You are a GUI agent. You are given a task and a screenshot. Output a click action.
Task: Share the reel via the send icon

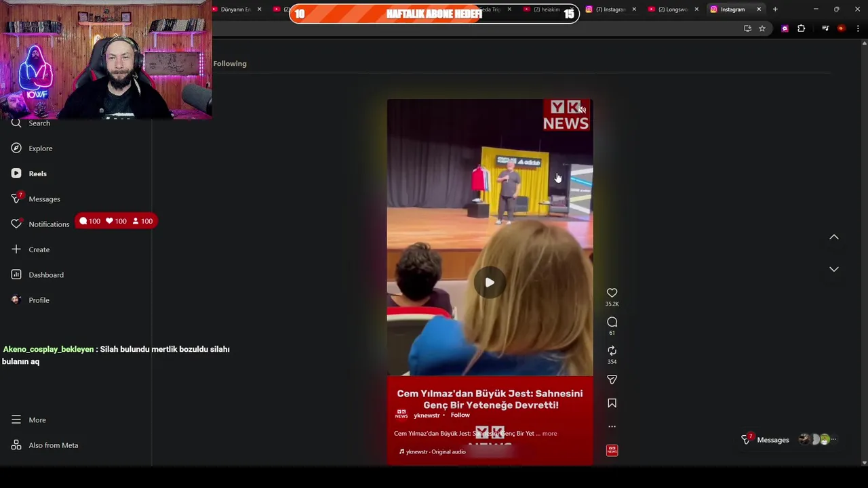point(612,380)
